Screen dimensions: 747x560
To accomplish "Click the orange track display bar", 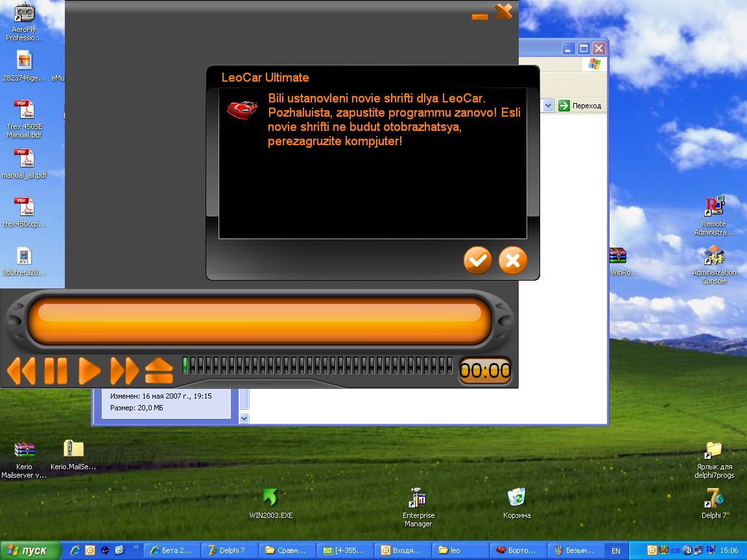I will coord(259,320).
